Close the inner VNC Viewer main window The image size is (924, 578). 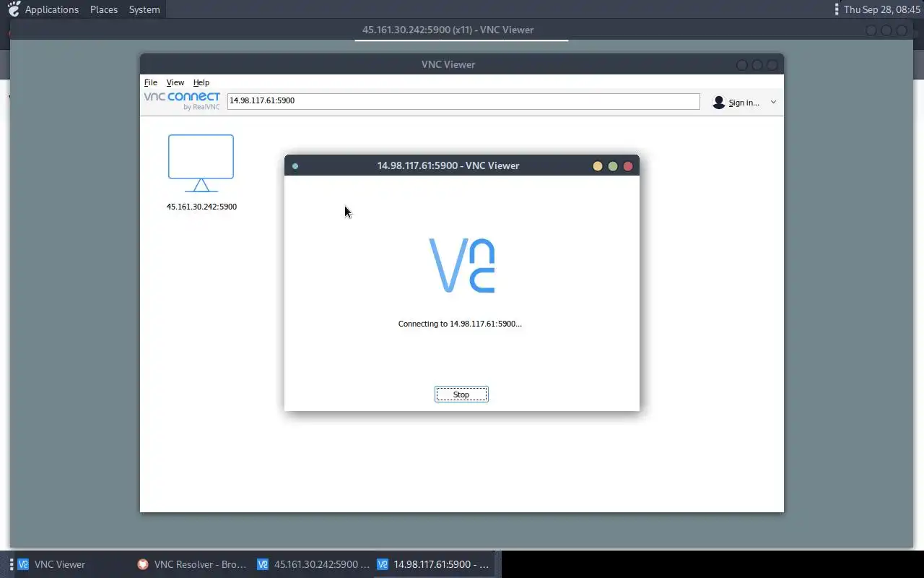tap(772, 65)
